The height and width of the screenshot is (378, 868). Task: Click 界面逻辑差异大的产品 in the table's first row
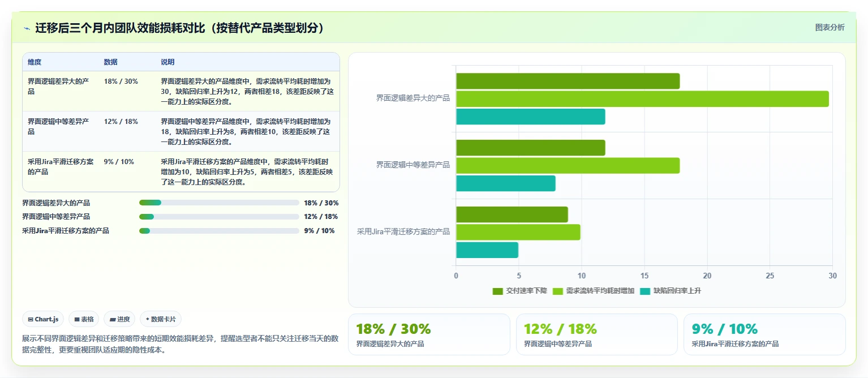(58, 86)
